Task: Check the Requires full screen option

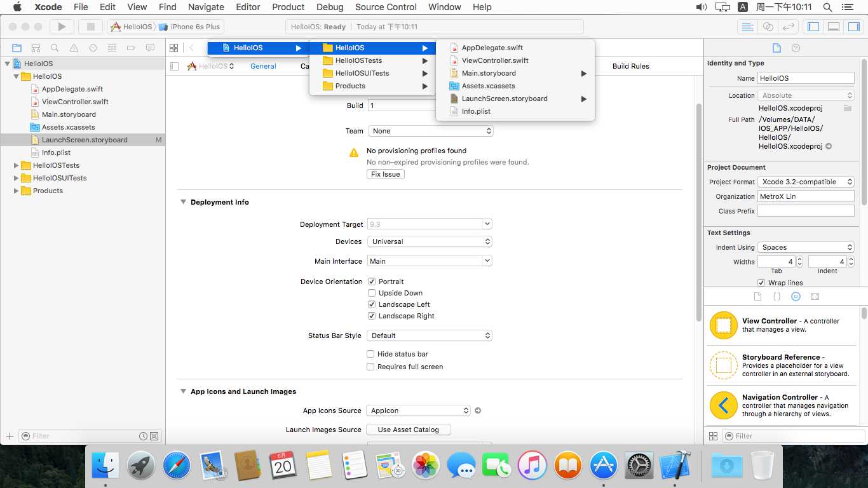Action: [370, 367]
